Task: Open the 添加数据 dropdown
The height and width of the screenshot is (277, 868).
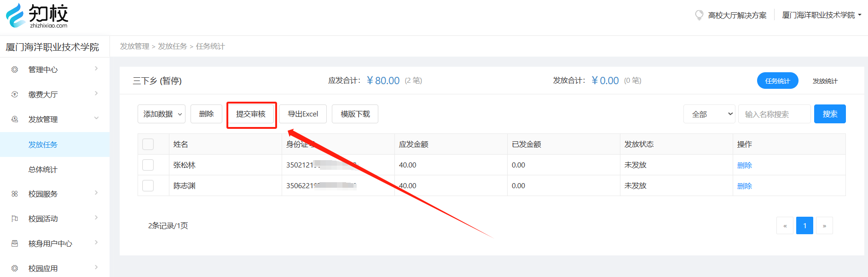Action: [x=162, y=114]
